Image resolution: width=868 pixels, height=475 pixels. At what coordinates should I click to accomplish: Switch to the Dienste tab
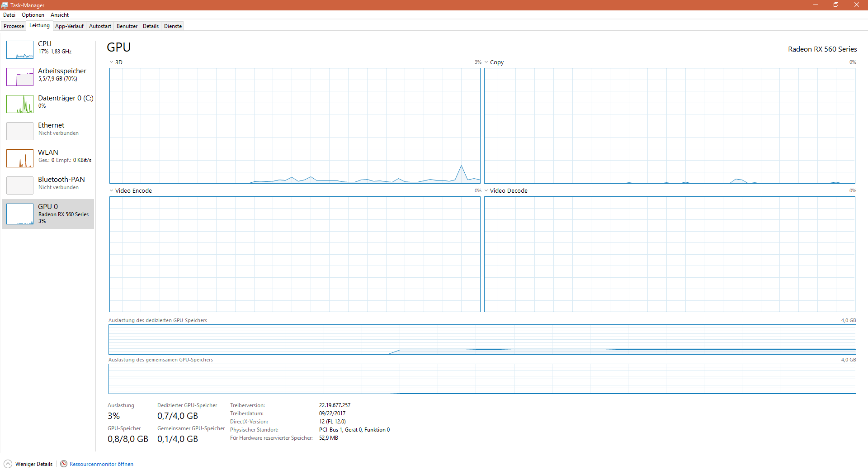pyautogui.click(x=173, y=26)
